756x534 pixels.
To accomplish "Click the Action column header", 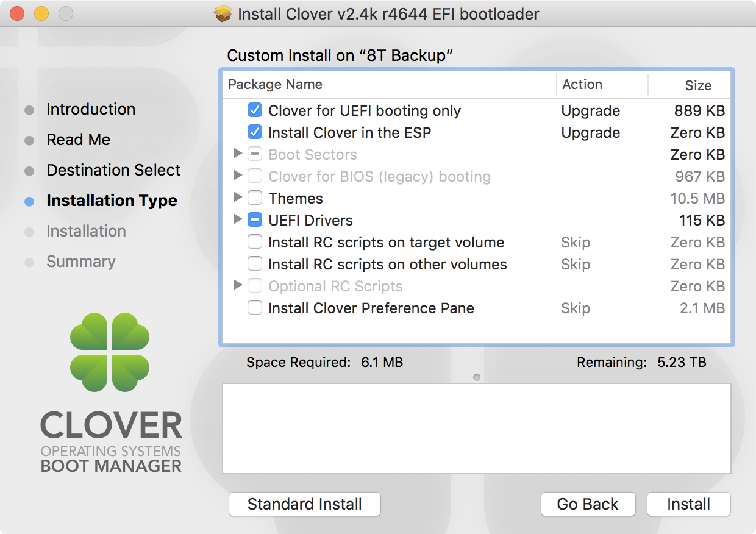I will point(602,85).
